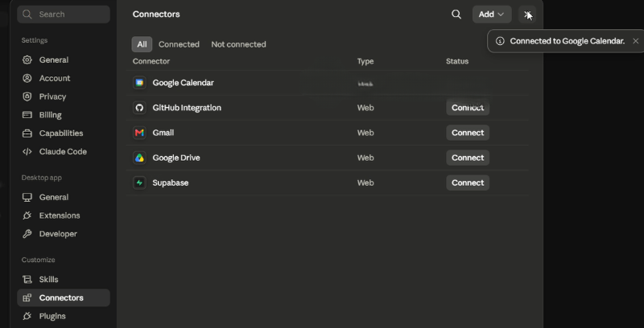Click the Connector column header
Image resolution: width=644 pixels, height=328 pixels.
151,61
